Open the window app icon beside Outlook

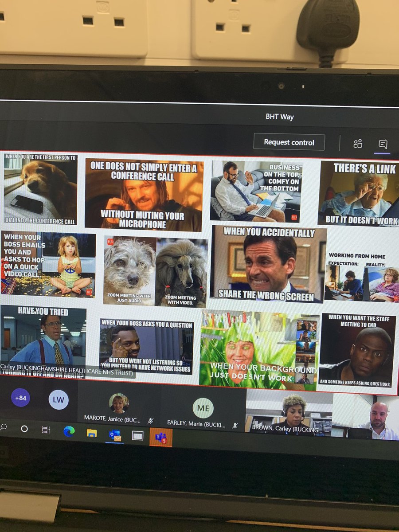point(138,436)
